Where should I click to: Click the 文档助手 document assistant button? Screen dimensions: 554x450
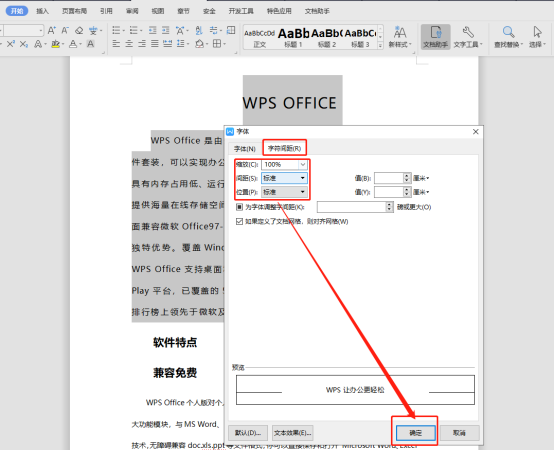[x=435, y=37]
